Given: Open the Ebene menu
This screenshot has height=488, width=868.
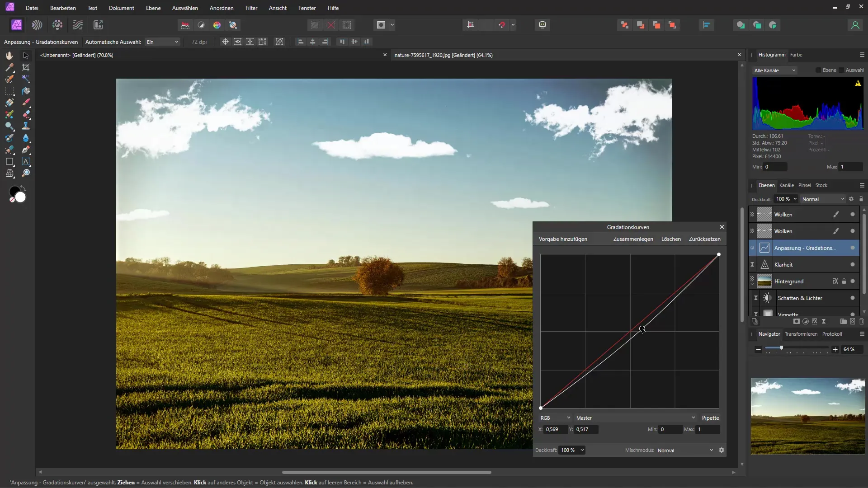Looking at the screenshot, I should point(153,8).
